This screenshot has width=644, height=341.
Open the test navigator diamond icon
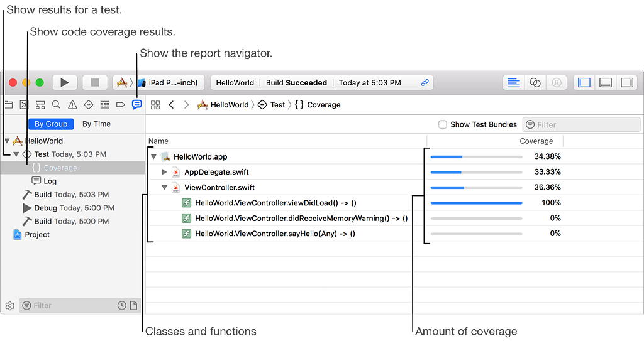[88, 105]
